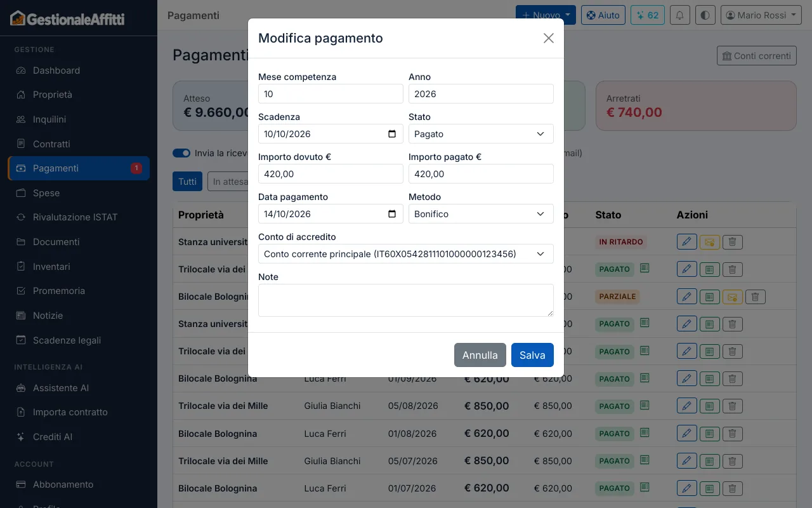Viewport: 812px width, 508px height.
Task: Open the Scadenza date picker calendar icon
Action: point(392,134)
